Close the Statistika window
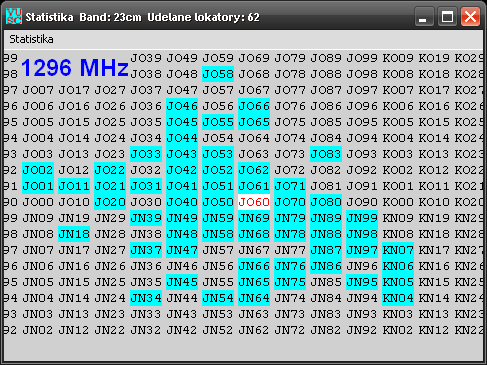 470,16
